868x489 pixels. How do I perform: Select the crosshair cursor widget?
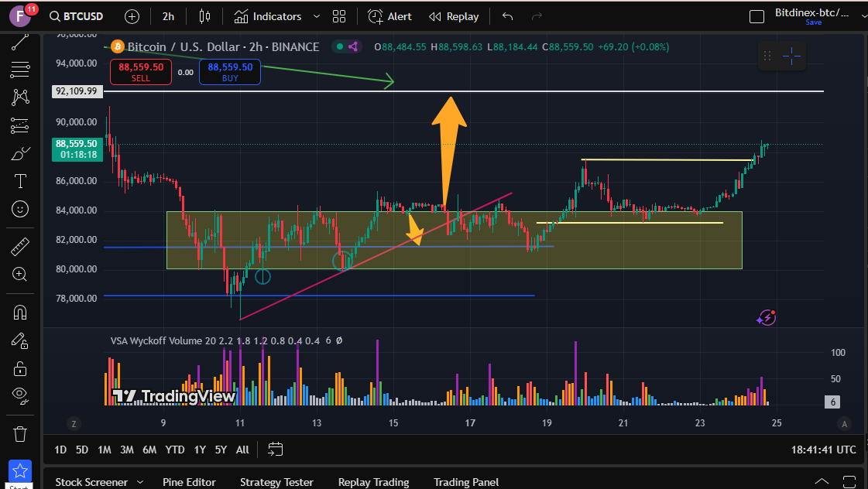[791, 56]
